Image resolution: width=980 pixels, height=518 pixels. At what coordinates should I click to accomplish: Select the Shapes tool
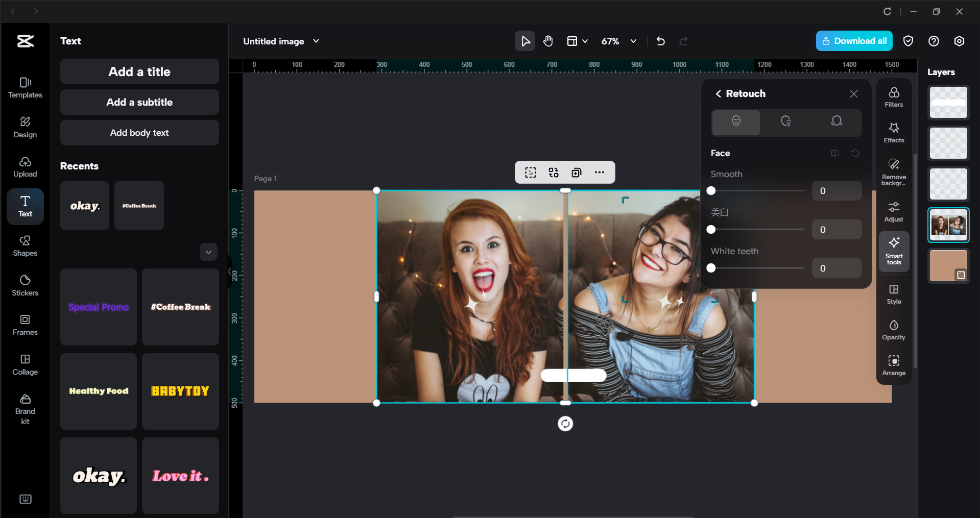tap(25, 246)
